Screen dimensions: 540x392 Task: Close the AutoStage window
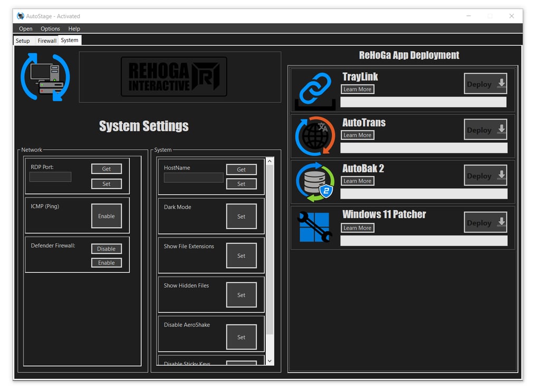pyautogui.click(x=512, y=16)
